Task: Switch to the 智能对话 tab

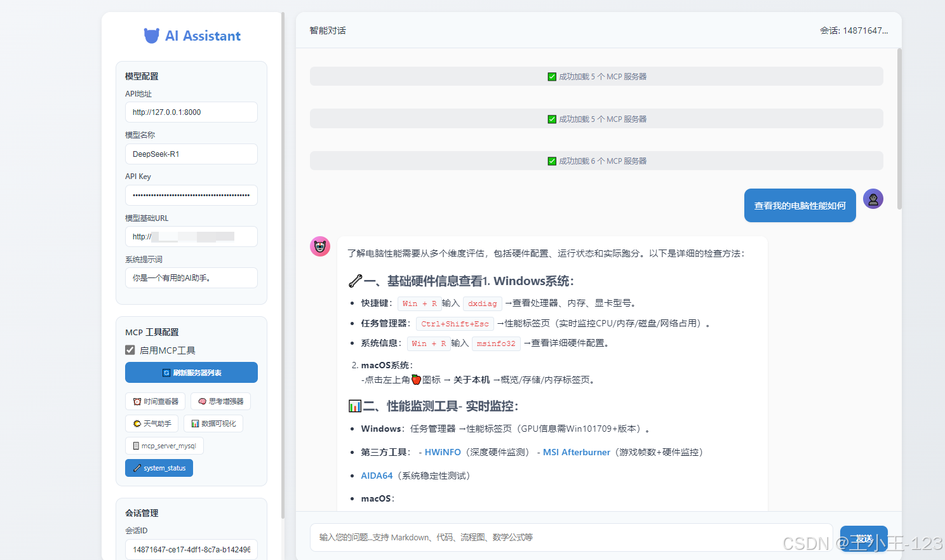Action: (x=327, y=30)
